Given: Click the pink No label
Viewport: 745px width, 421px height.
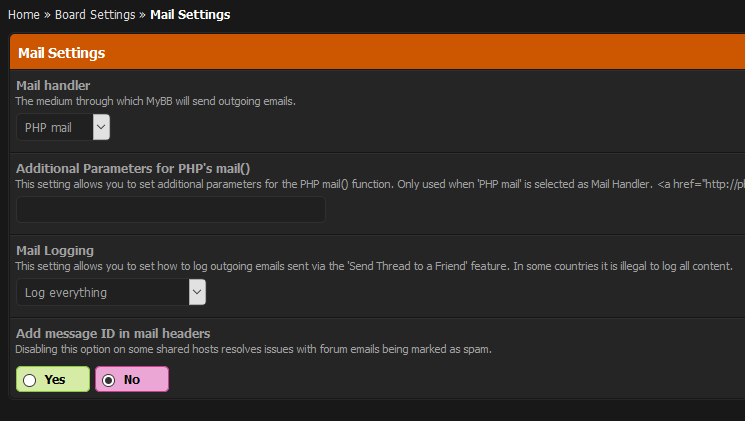Looking at the screenshot, I should click(x=132, y=379).
